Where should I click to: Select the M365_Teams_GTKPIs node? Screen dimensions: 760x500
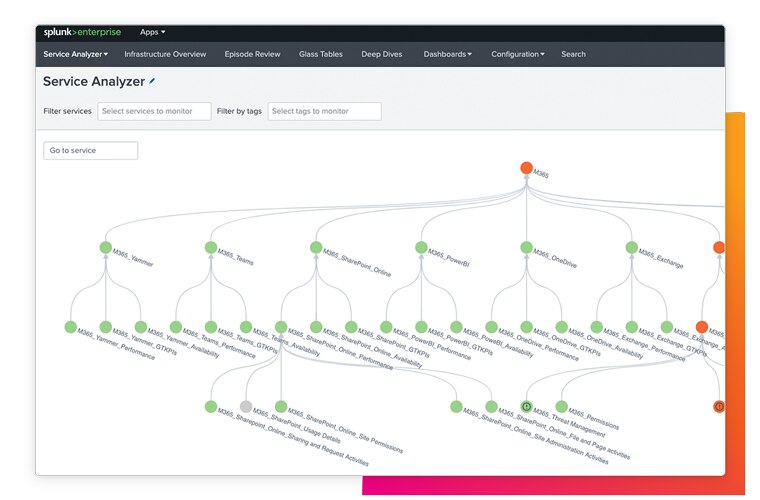[x=211, y=327]
